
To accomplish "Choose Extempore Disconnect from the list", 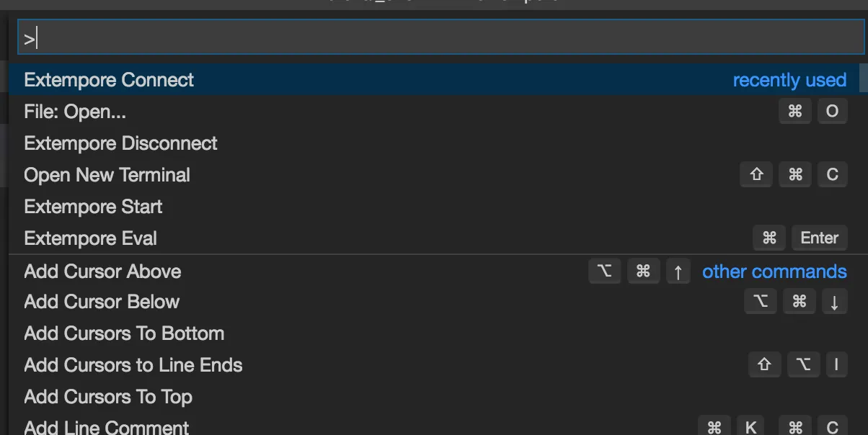I will [x=120, y=143].
